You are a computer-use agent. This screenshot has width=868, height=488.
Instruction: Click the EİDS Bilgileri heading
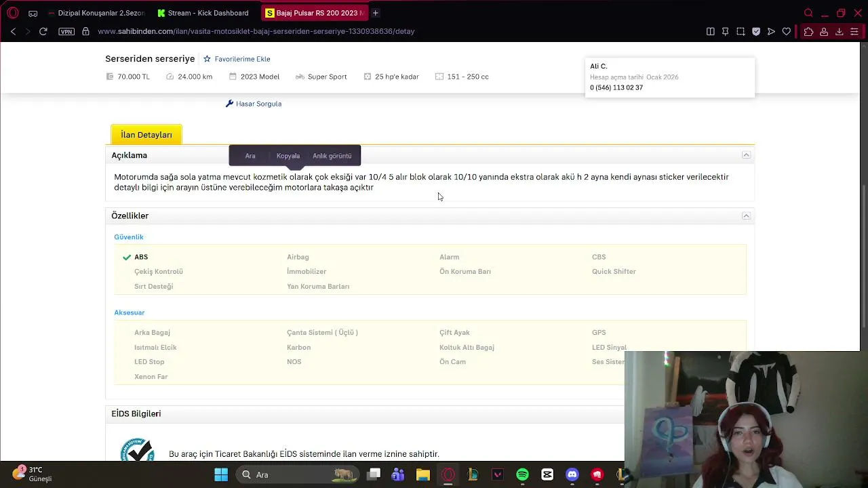(136, 413)
